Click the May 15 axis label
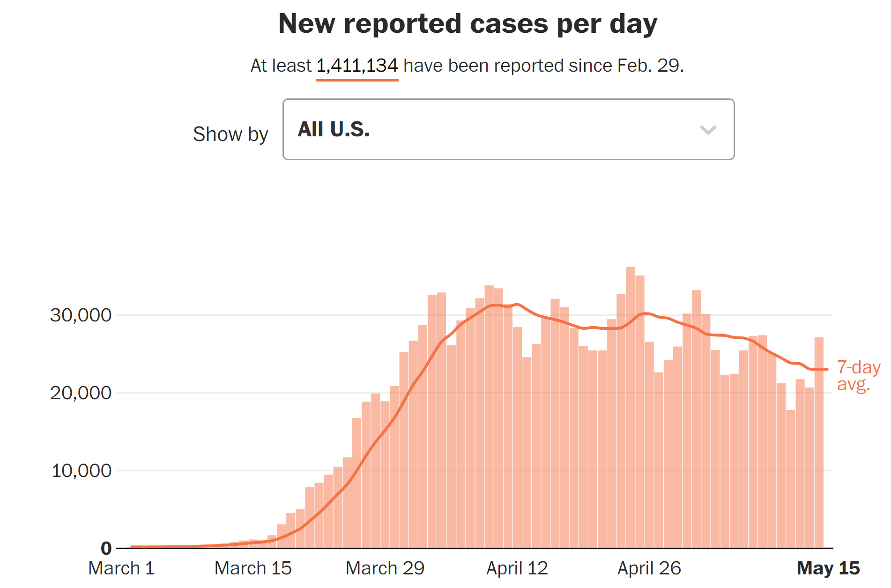 click(x=829, y=568)
